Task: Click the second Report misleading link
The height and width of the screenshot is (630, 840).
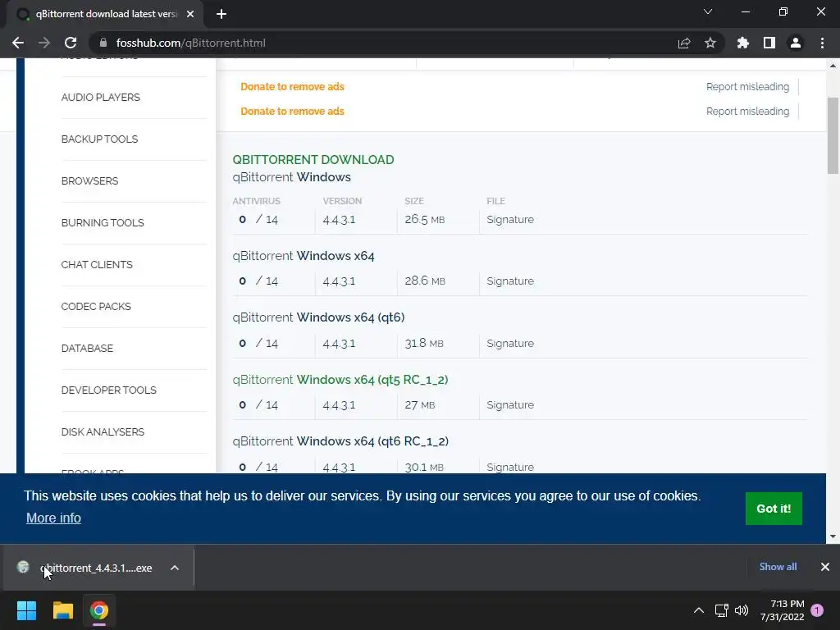Action: pyautogui.click(x=747, y=112)
